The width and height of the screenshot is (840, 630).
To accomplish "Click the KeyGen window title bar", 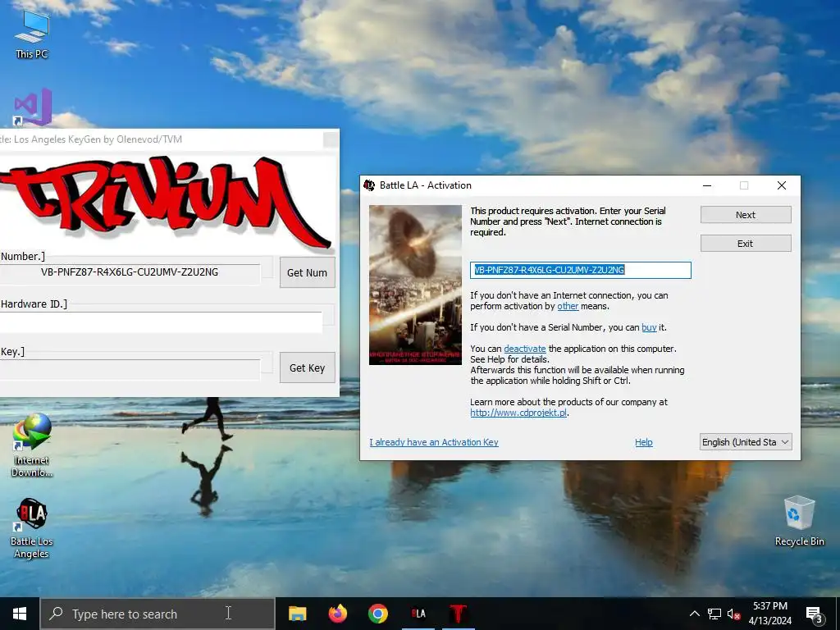I will [161, 139].
